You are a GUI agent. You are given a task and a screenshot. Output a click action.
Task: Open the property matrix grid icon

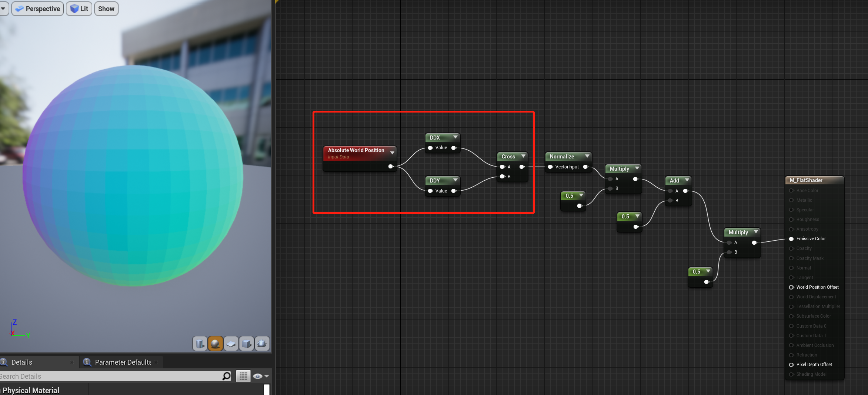243,376
